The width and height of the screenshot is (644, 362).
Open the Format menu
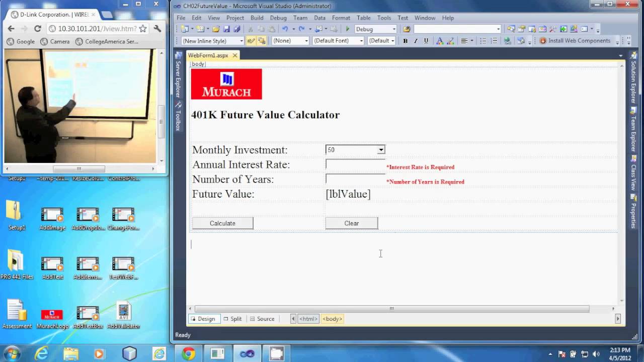pyautogui.click(x=341, y=18)
